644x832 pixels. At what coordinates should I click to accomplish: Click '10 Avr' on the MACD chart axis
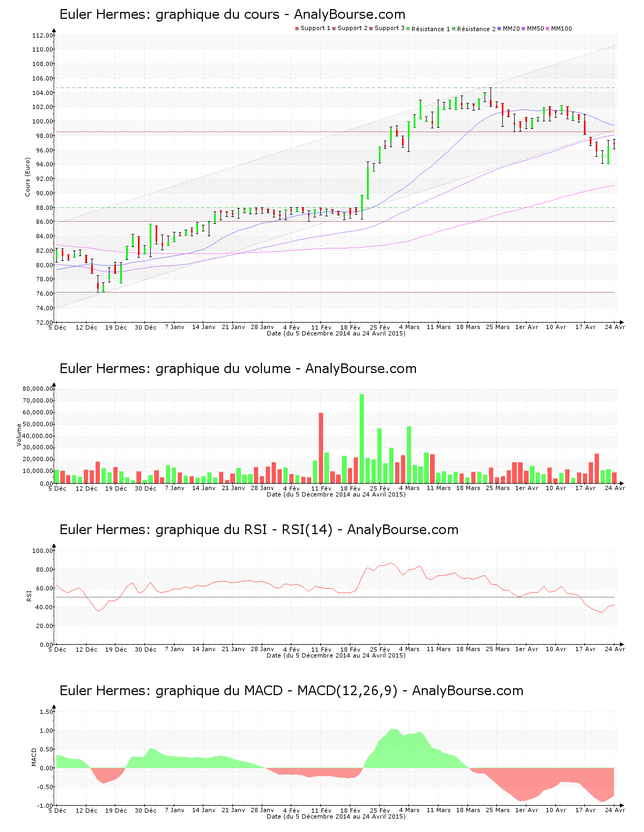click(x=556, y=811)
